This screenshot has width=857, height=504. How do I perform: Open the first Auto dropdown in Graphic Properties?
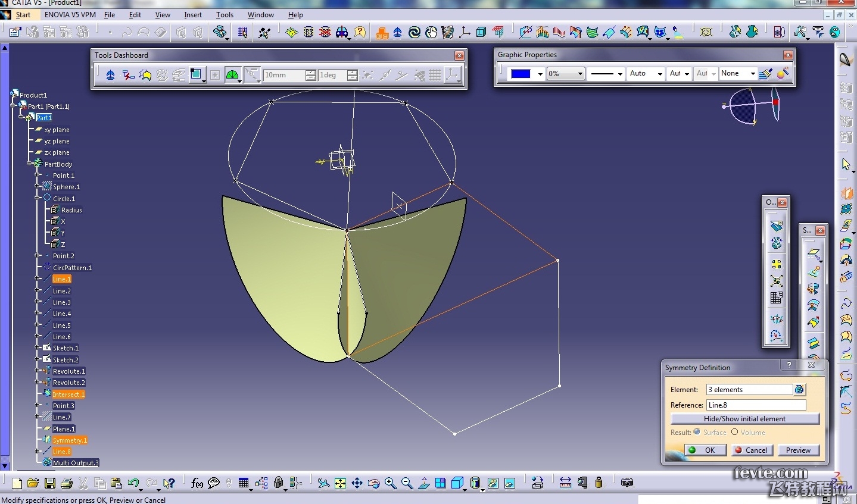pyautogui.click(x=660, y=74)
